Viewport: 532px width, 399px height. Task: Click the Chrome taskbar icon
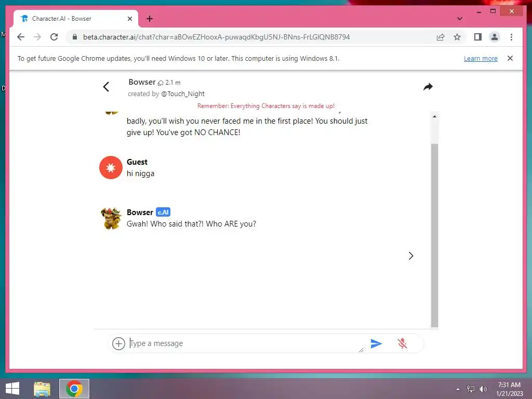point(74,389)
